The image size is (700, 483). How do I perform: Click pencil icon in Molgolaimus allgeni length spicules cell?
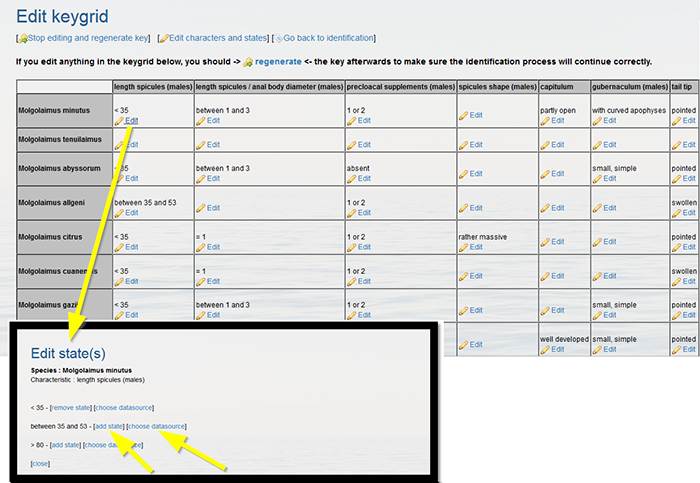pos(119,212)
